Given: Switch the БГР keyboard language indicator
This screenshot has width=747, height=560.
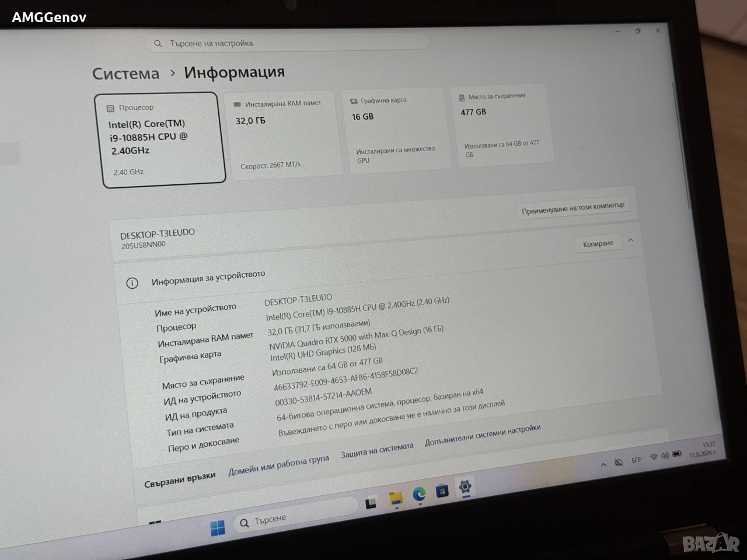Looking at the screenshot, I should pyautogui.click(x=636, y=460).
